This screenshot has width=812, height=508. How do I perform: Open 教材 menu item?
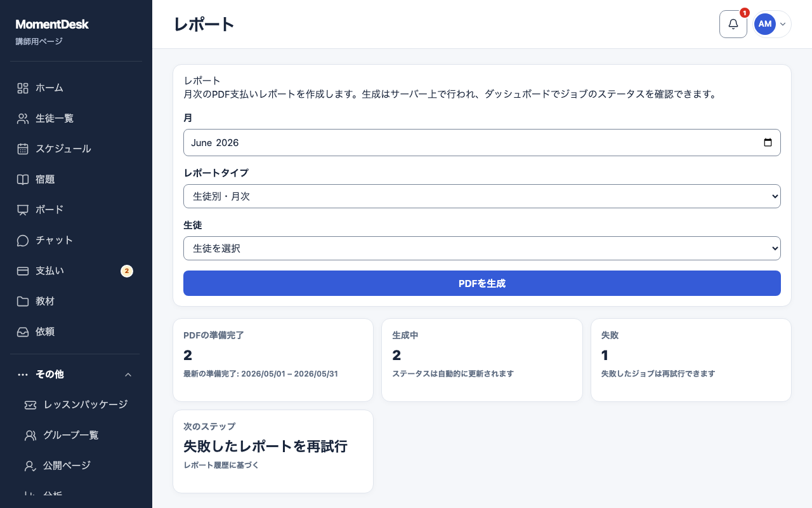[76, 302]
